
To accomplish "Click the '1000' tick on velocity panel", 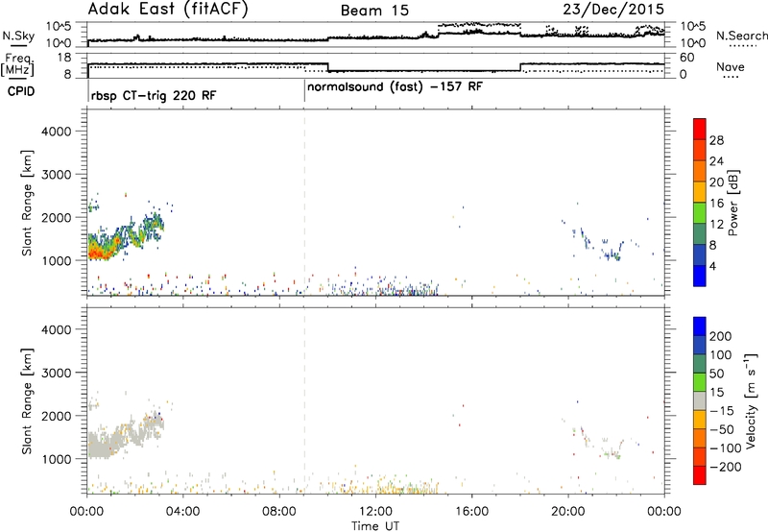I will coord(57,459).
